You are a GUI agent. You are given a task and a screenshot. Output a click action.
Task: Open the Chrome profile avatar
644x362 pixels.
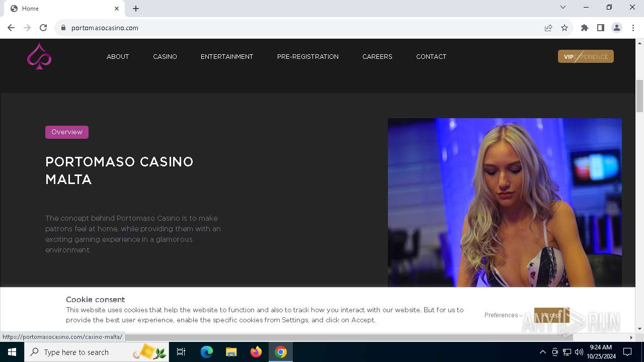pyautogui.click(x=617, y=28)
